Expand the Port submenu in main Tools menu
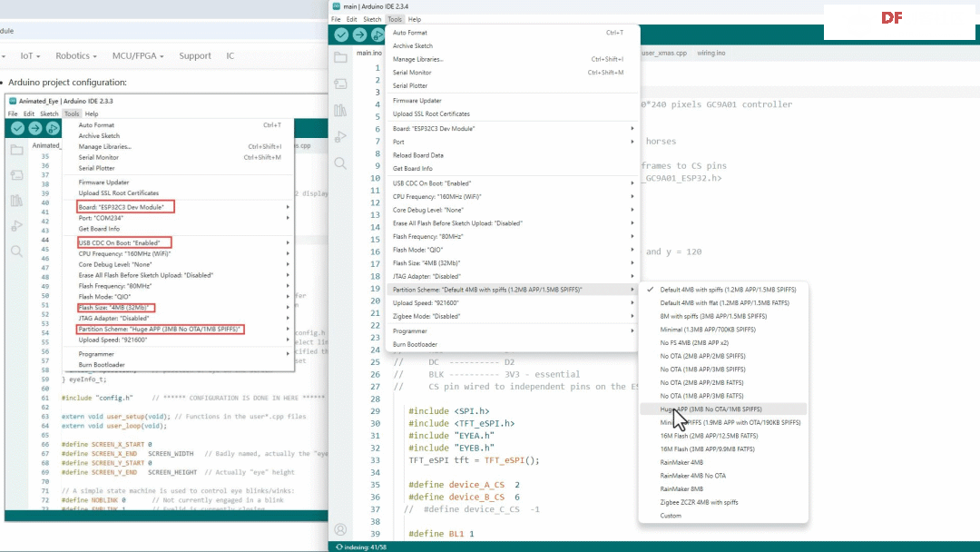Image resolution: width=980 pixels, height=552 pixels. [513, 142]
